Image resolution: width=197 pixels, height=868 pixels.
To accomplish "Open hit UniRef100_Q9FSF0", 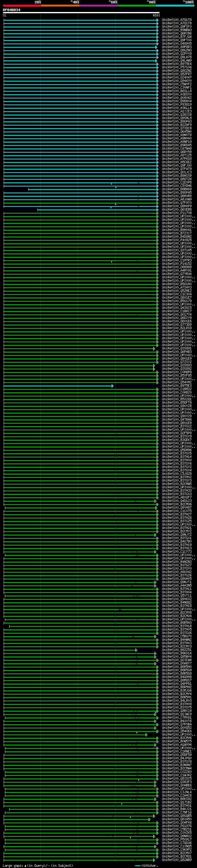I will [177, 26].
